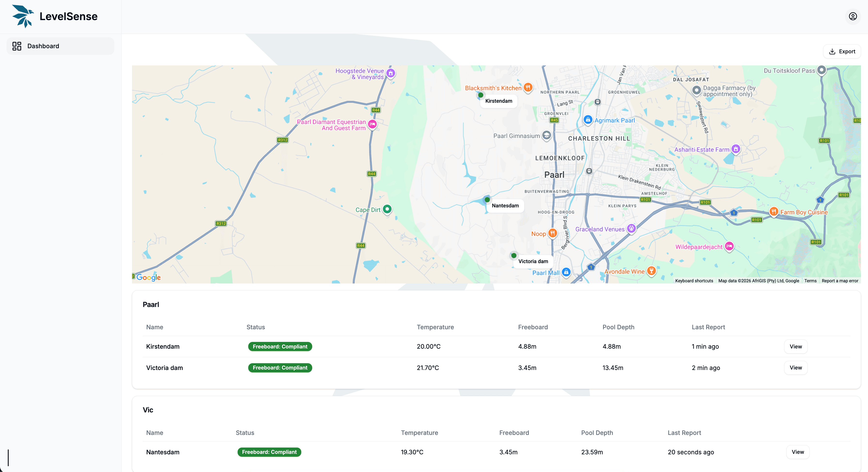
Task: Open Keyboard shortcuts on the map
Action: pos(694,281)
